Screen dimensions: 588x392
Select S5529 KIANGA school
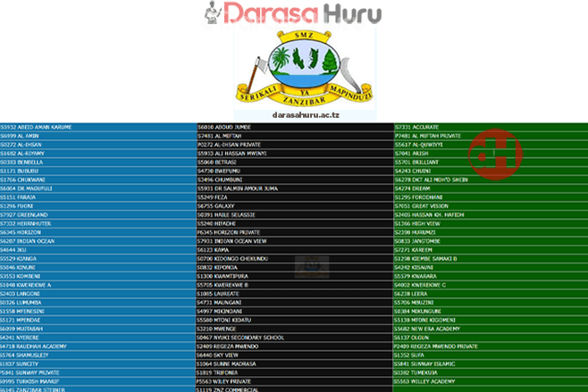(19, 259)
